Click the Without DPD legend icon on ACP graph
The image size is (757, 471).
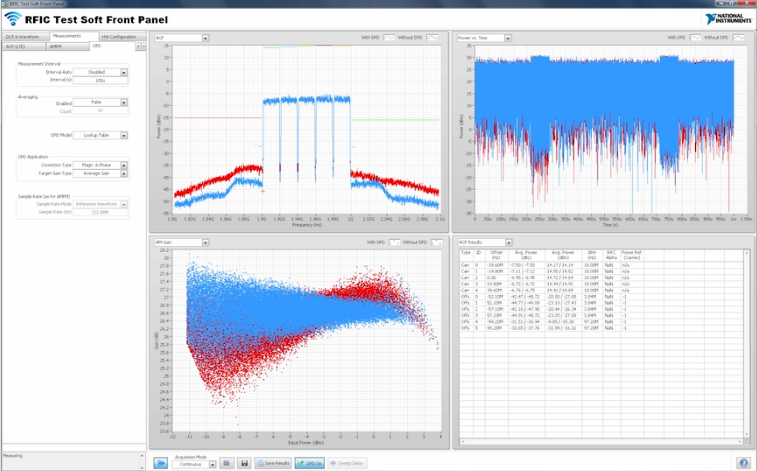pos(433,38)
